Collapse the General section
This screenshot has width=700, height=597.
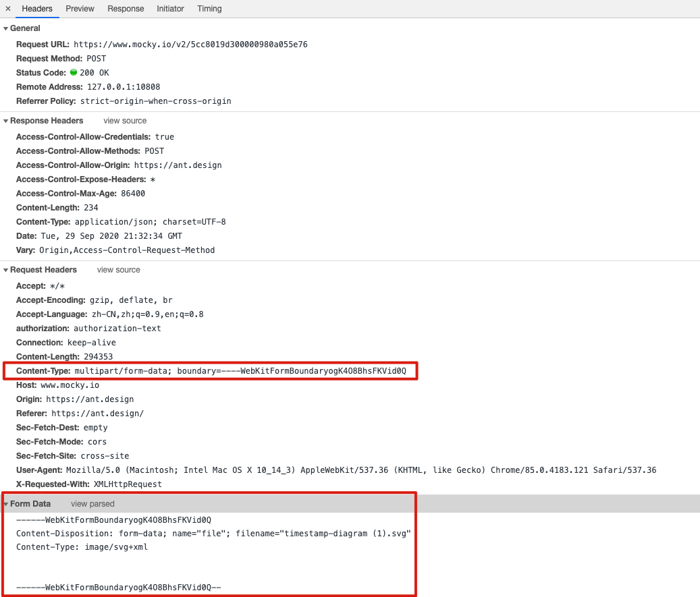tap(6, 28)
